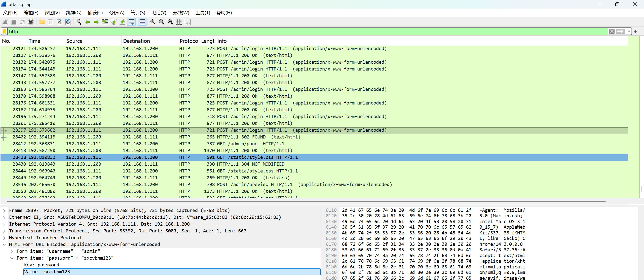
Task: Open the filter history dropdown arrow
Action: coord(629,31)
